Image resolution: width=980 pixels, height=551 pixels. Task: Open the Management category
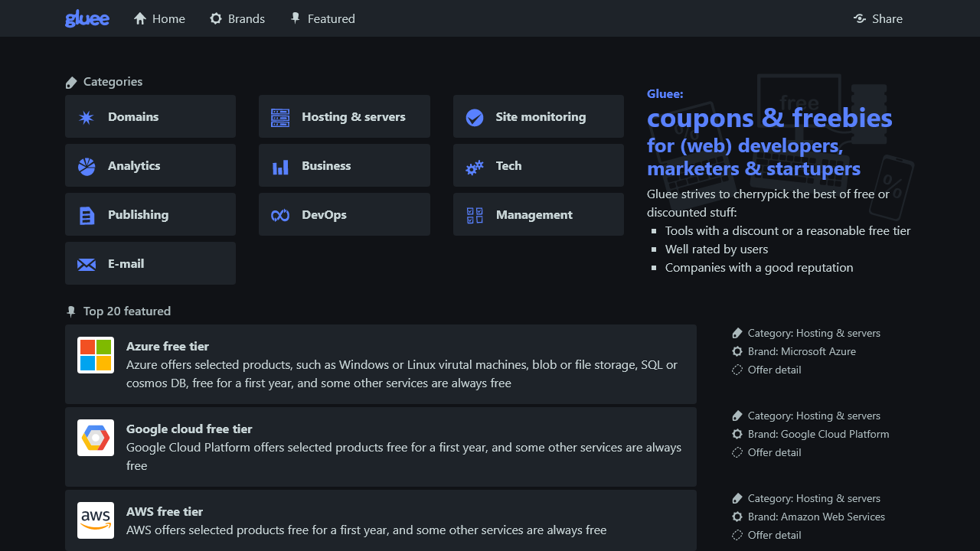point(538,214)
